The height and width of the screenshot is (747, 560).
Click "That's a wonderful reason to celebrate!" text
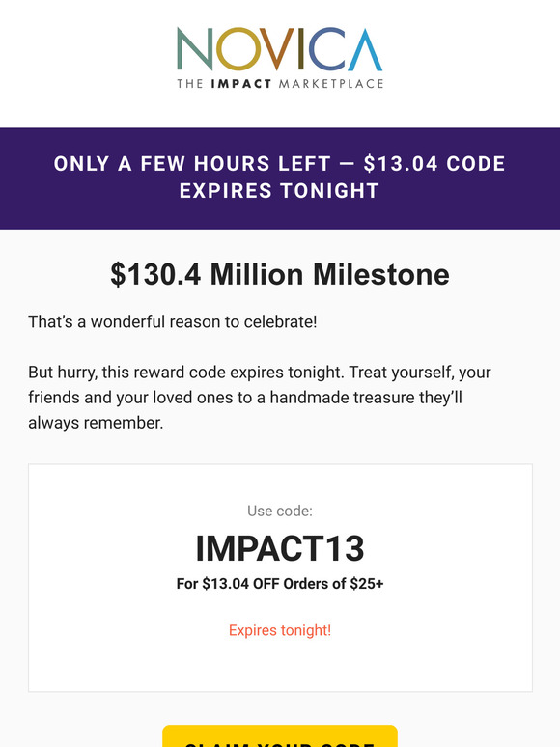coord(173,322)
